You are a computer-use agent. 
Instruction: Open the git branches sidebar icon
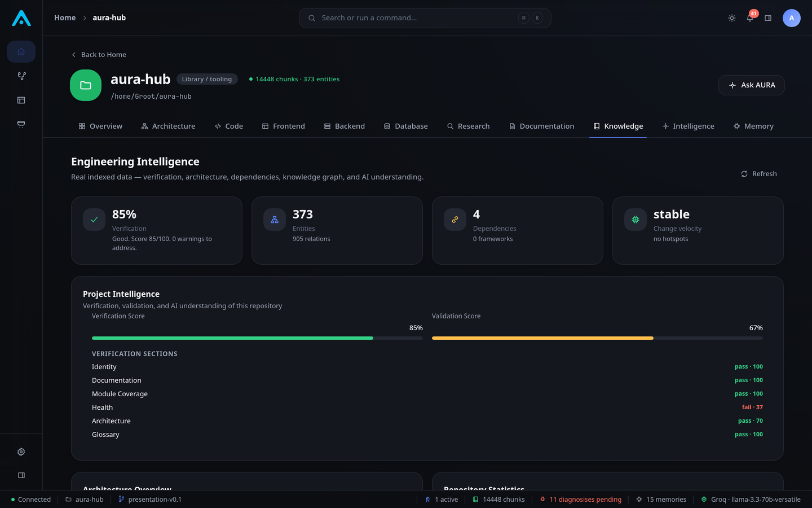[21, 76]
